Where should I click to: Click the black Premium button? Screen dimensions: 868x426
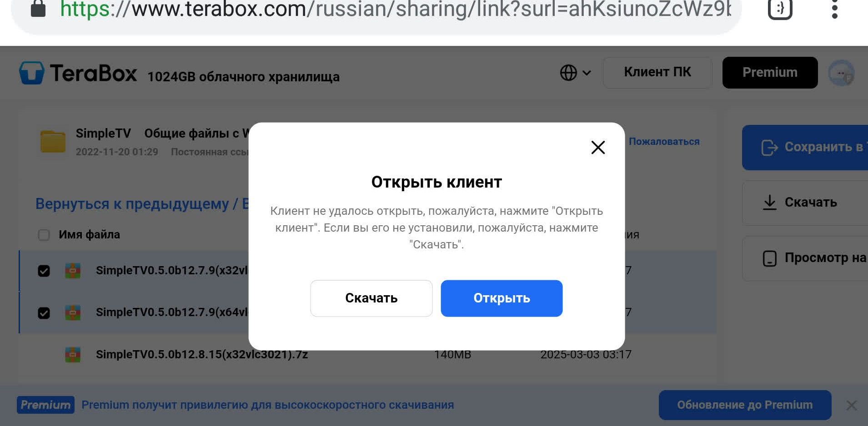click(770, 73)
